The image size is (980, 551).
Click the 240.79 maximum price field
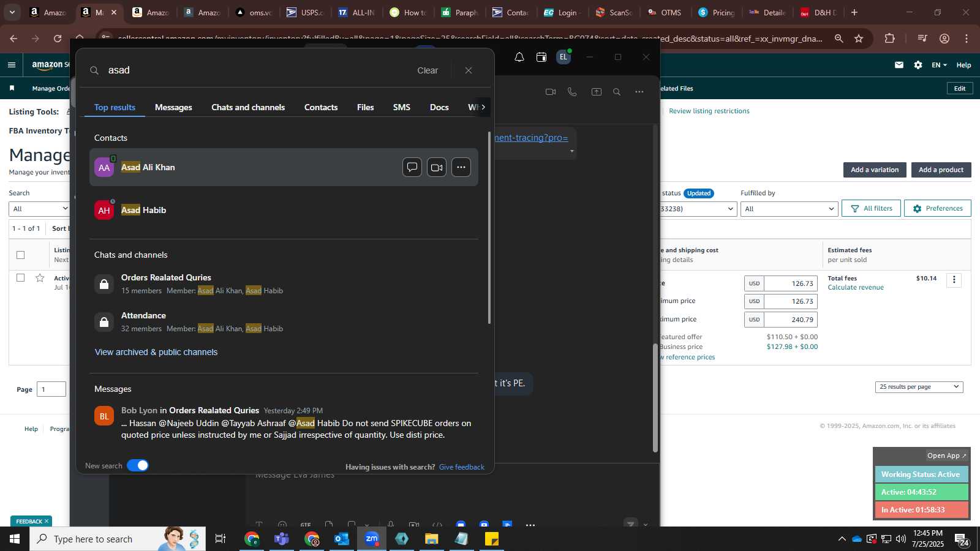click(790, 320)
